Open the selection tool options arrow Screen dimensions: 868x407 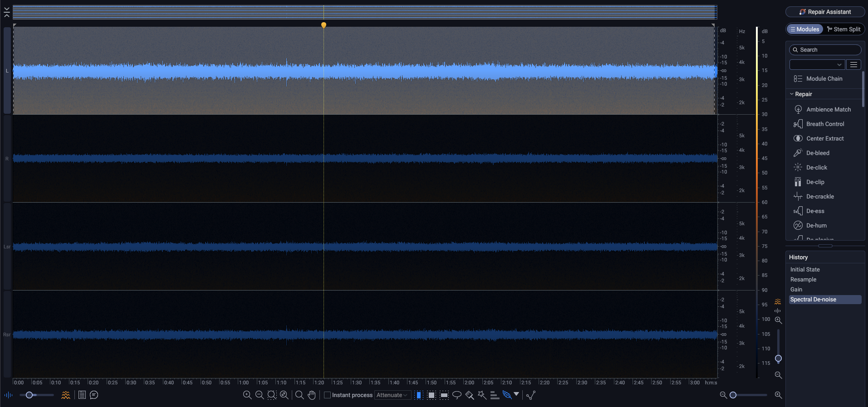(516, 394)
